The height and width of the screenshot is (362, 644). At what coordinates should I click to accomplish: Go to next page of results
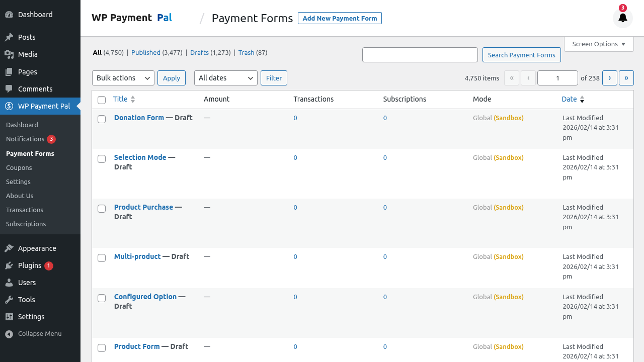[609, 78]
